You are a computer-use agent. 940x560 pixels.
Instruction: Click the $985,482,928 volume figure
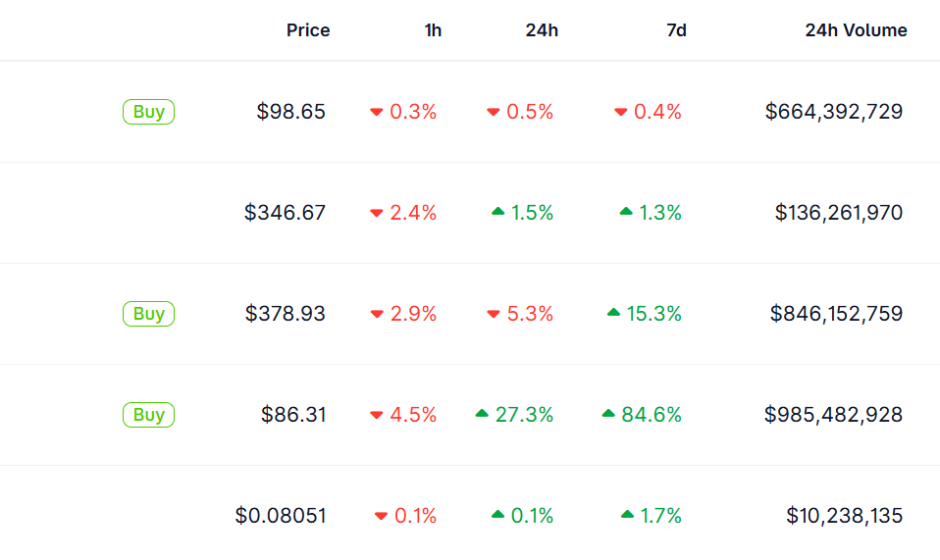click(833, 414)
